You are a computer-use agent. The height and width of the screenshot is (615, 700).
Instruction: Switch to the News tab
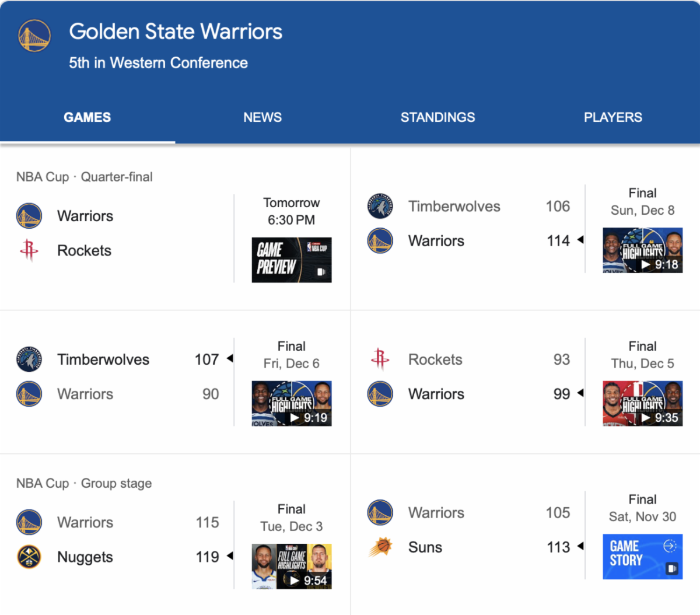pyautogui.click(x=262, y=117)
